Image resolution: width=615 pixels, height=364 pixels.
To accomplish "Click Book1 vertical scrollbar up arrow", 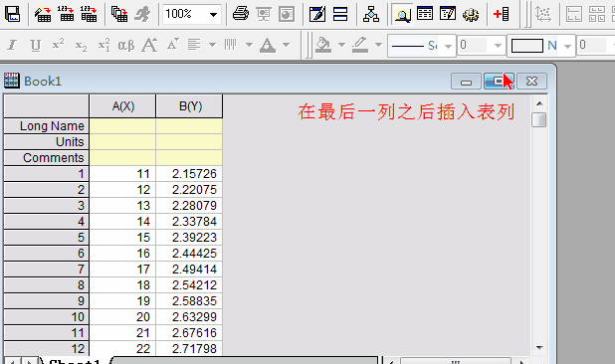I will click(539, 103).
